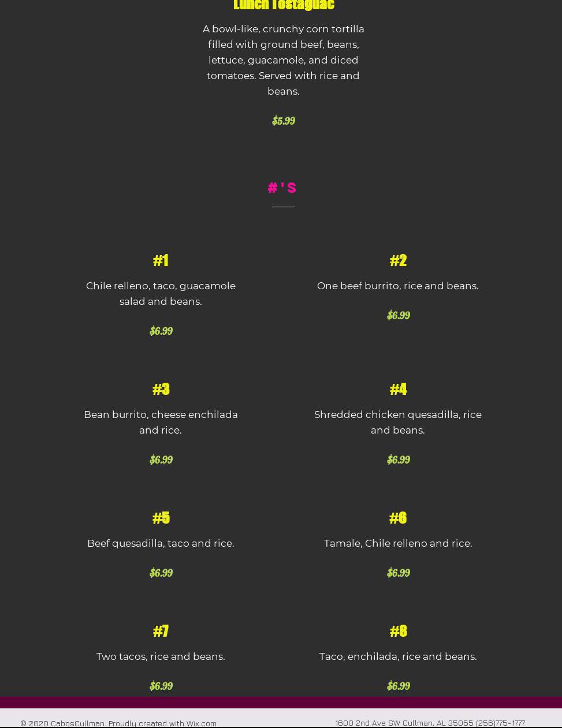Click the #5 menu item title
This screenshot has width=562, height=728.
(x=161, y=518)
